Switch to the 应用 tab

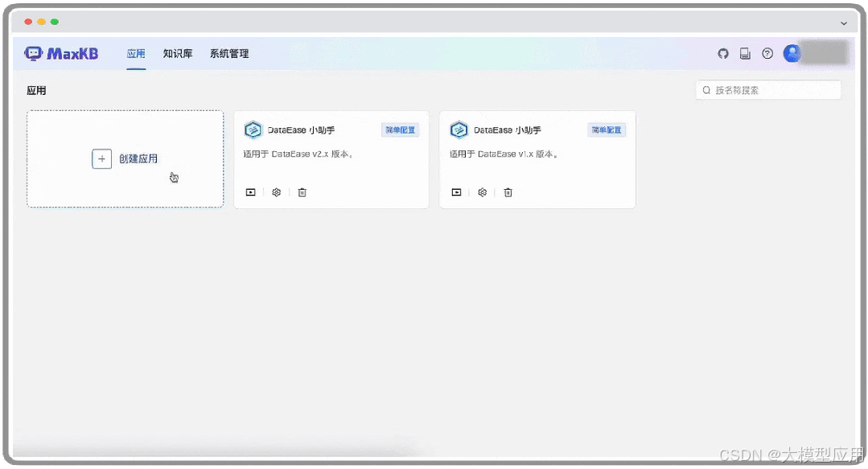point(136,54)
